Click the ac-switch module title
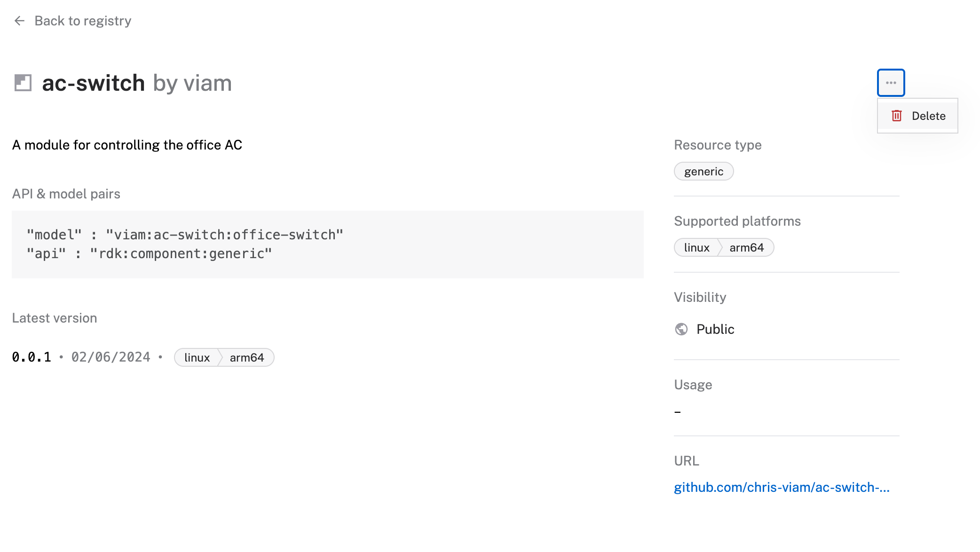 (x=93, y=83)
